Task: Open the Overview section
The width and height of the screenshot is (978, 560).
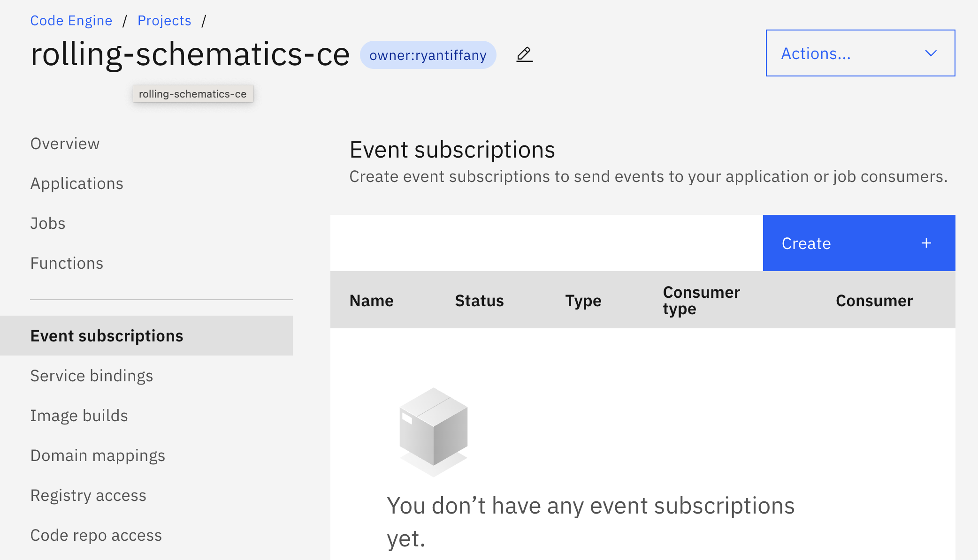Action: click(65, 144)
